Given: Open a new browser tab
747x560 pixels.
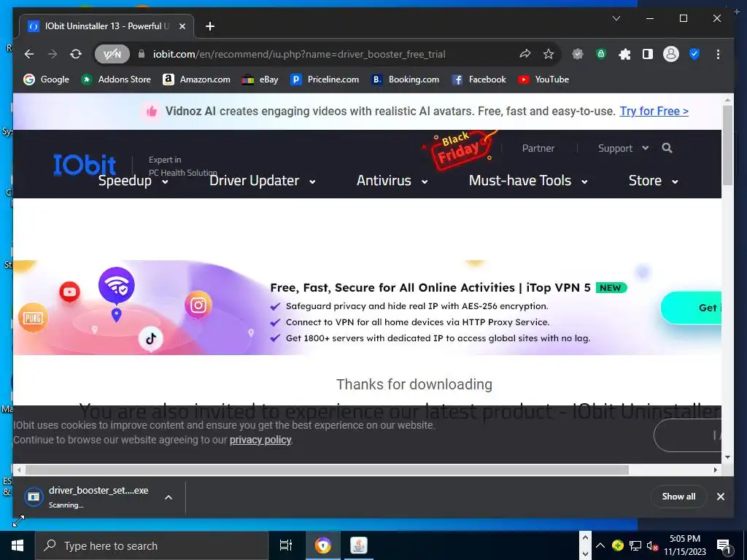Looking at the screenshot, I should 209,26.
